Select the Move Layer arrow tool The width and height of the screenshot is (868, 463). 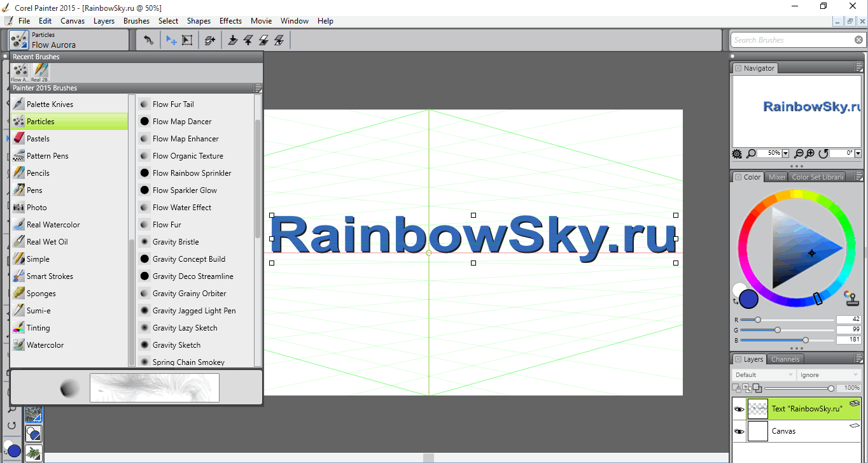pyautogui.click(x=171, y=40)
